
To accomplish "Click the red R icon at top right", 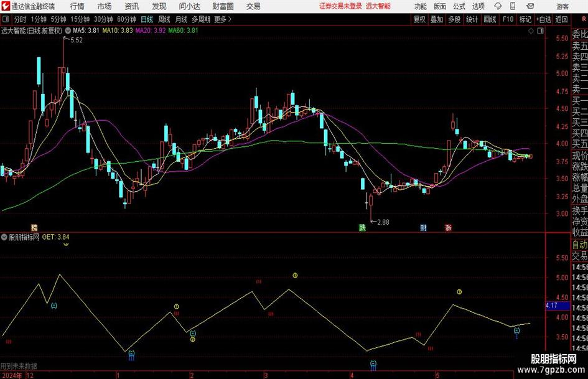I will pyautogui.click(x=584, y=19).
